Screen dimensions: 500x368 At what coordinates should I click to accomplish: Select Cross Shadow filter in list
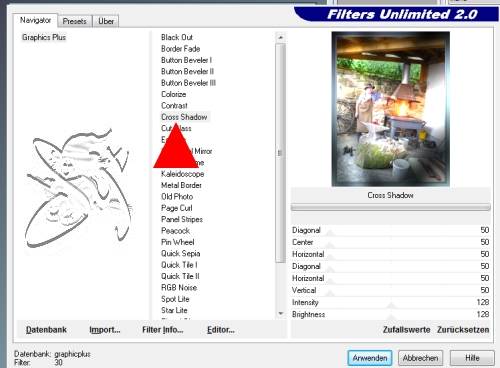184,117
